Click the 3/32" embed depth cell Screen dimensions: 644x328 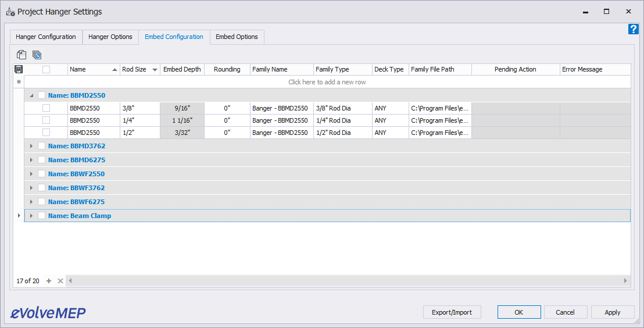[182, 133]
